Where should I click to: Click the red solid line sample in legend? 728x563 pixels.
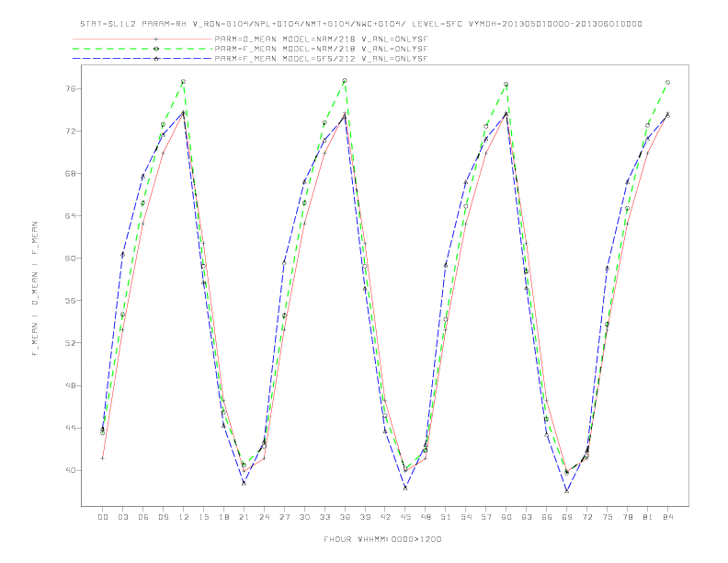click(x=142, y=40)
